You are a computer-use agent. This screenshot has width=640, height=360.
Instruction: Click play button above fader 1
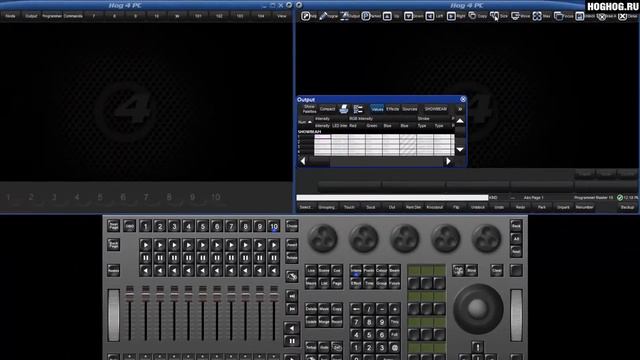(146, 245)
